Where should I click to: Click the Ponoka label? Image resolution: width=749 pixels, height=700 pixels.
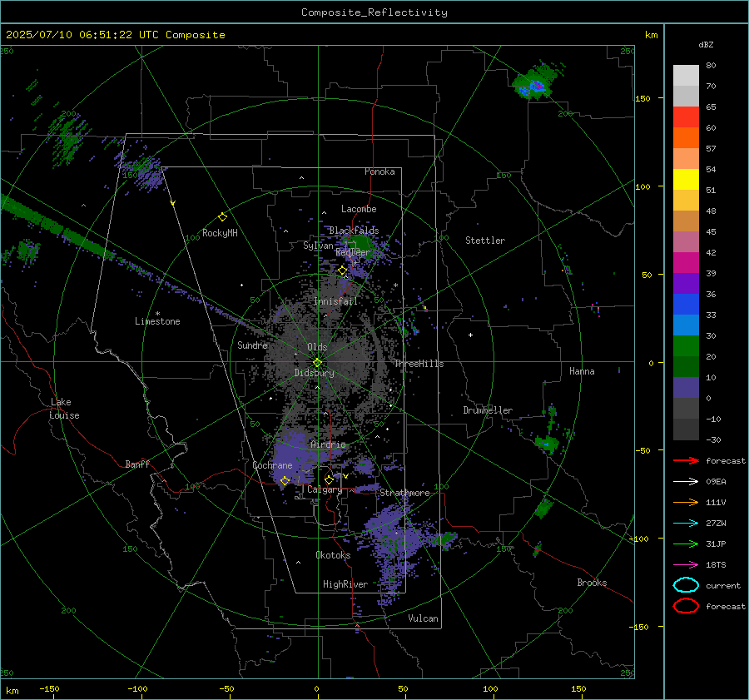click(x=379, y=172)
